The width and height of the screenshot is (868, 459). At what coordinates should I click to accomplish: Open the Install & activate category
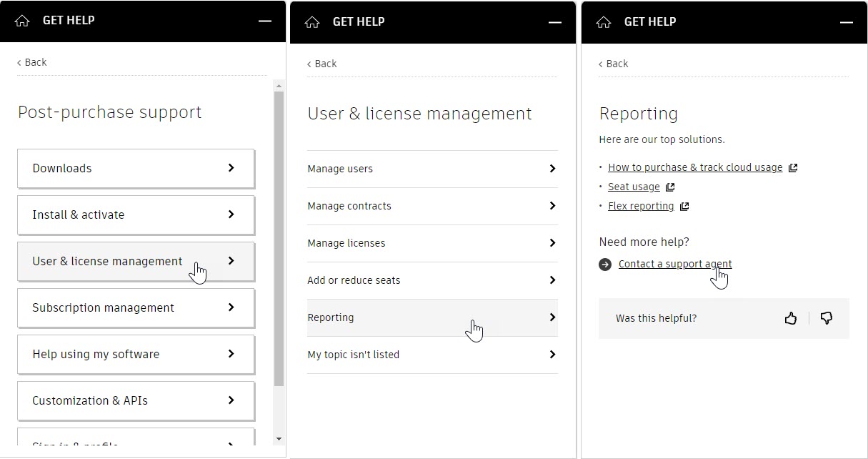136,214
